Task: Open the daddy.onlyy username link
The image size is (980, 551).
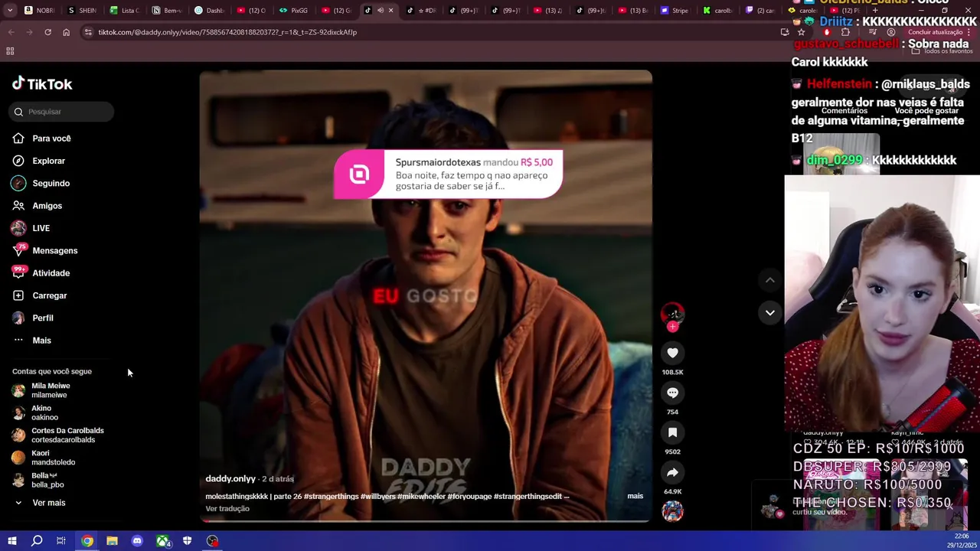Action: (230, 479)
